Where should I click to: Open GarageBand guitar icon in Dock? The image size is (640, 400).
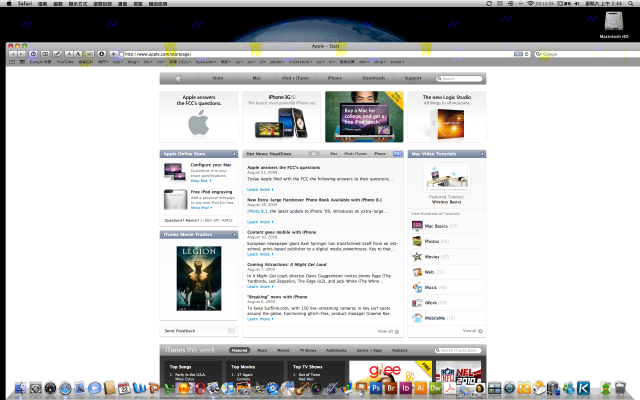coord(302,388)
